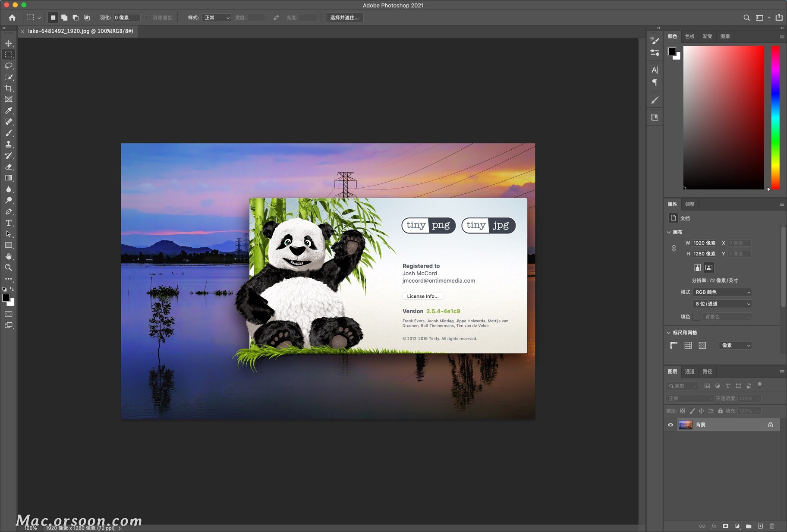
Task: Click foreground color swatch in Color panel
Action: [672, 52]
